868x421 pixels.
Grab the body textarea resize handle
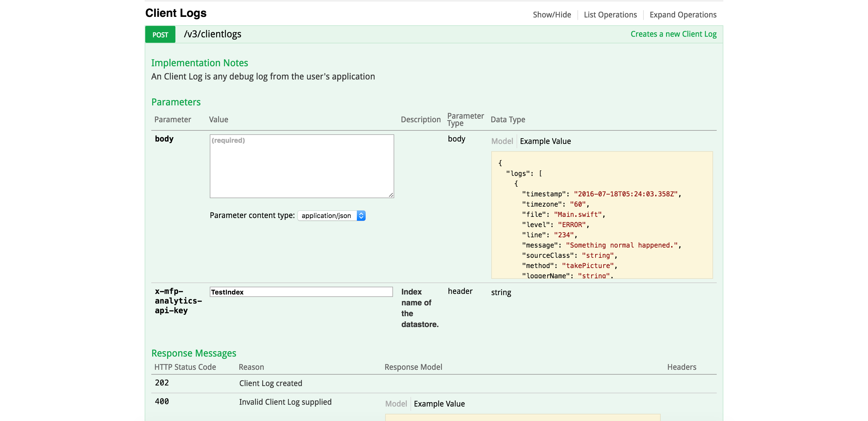[x=391, y=195]
